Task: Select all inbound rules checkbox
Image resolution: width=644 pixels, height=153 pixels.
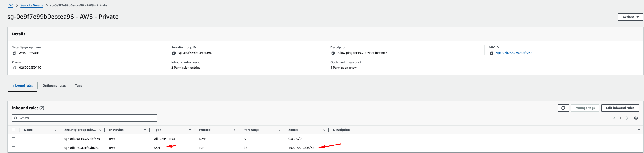Action: click(x=13, y=130)
